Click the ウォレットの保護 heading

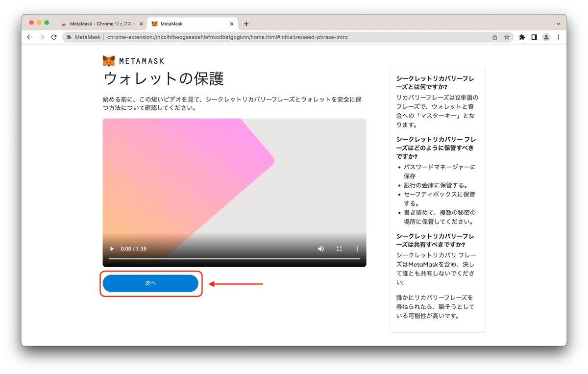point(164,78)
